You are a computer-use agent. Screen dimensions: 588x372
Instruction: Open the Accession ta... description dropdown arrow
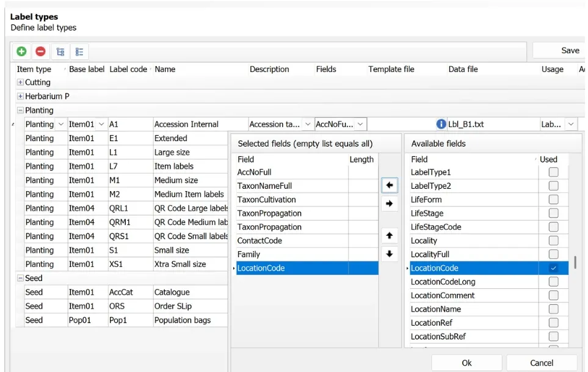point(308,124)
